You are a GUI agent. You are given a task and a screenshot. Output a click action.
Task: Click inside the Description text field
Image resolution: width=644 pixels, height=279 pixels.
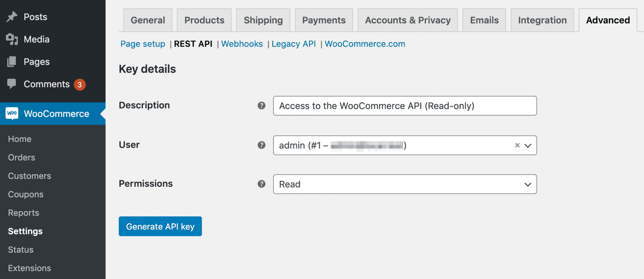pyautogui.click(x=405, y=106)
